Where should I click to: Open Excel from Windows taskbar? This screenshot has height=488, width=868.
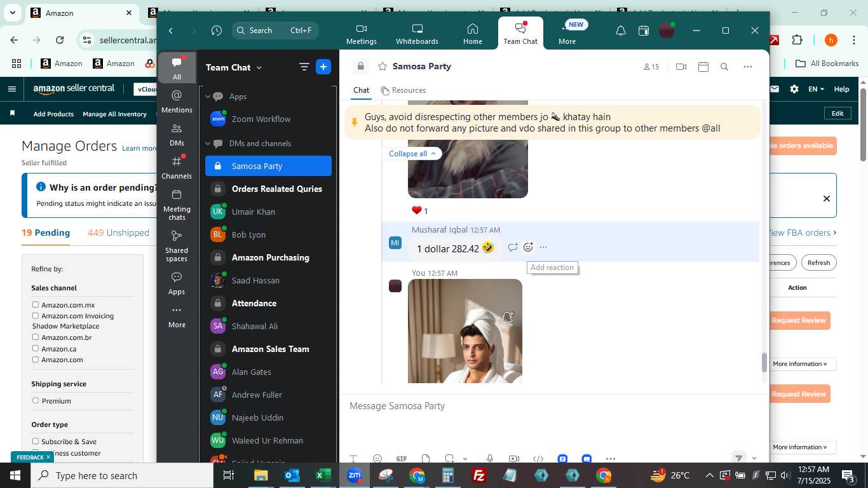[323, 475]
